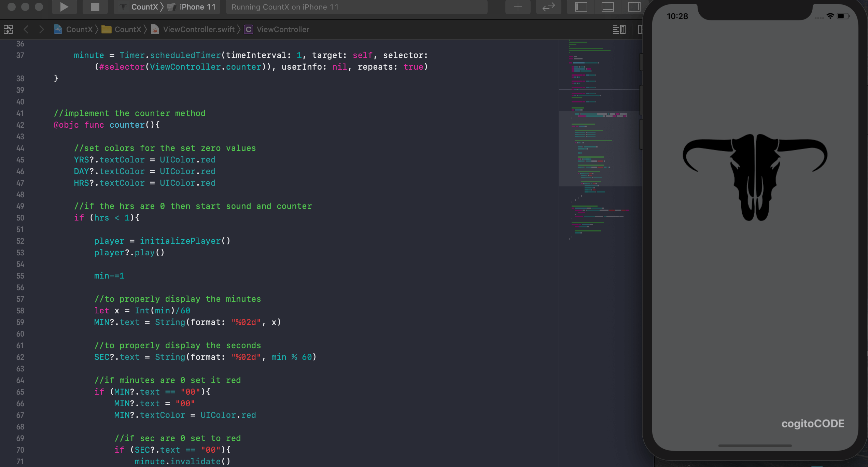868x467 pixels.
Task: Click the minimap highlighted viewport region
Action: [x=599, y=148]
